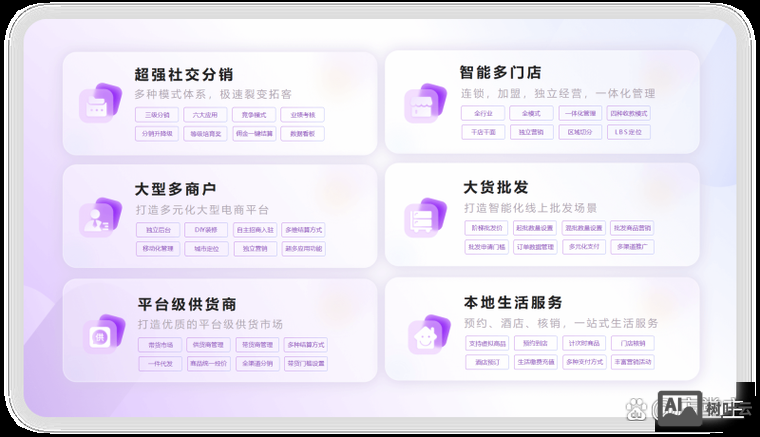Click the 大型多商户 merchant person icon
The image size is (760, 437).
[x=100, y=218]
